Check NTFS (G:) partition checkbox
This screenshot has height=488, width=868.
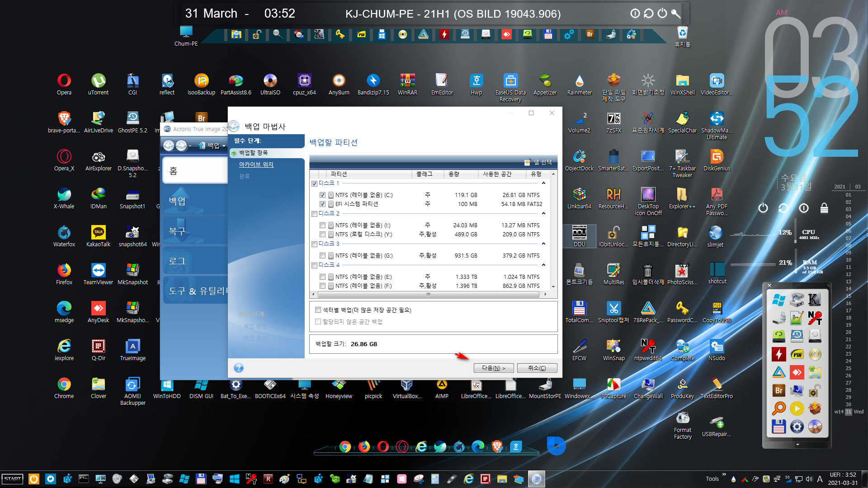tap(322, 256)
